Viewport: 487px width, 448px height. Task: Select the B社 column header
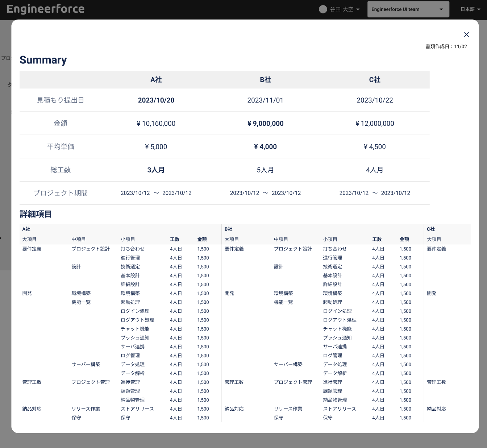pyautogui.click(x=265, y=80)
